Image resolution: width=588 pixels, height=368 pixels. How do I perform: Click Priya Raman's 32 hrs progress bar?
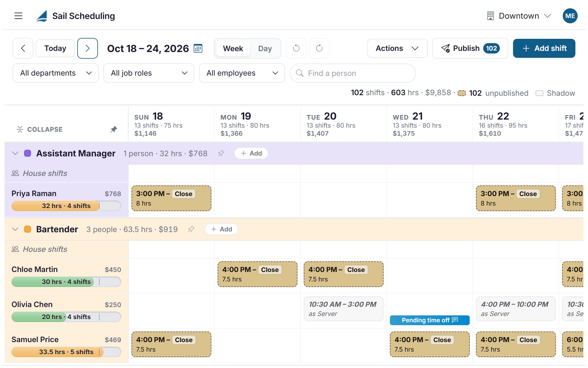pos(66,206)
